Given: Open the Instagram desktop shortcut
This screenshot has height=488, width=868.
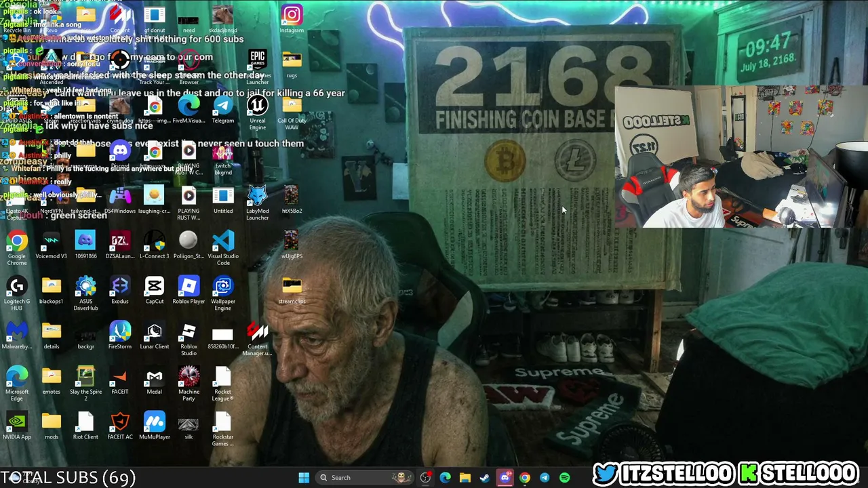Looking at the screenshot, I should coord(292,19).
